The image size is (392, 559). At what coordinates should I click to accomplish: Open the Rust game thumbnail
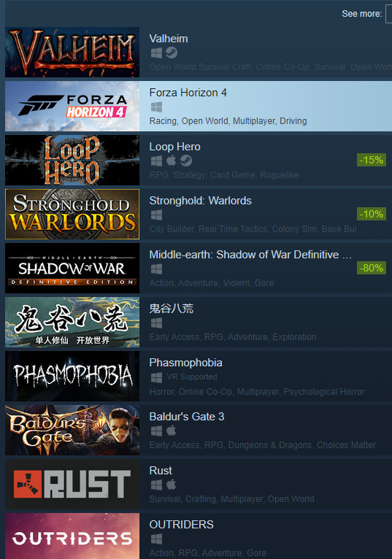click(72, 484)
